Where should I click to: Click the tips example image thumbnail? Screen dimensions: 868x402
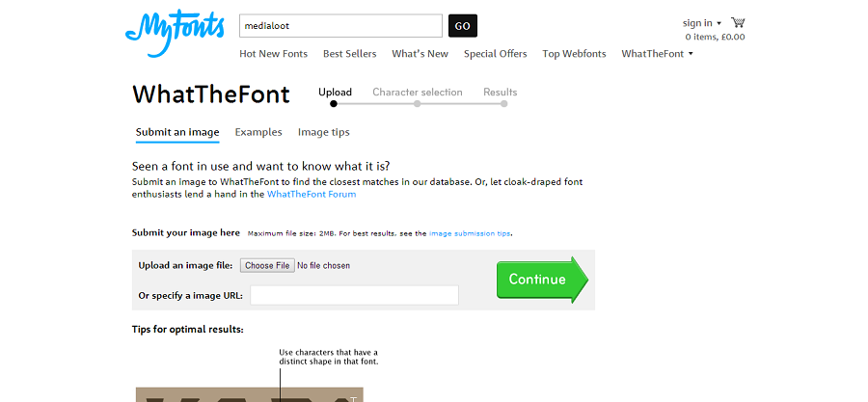tap(250, 394)
